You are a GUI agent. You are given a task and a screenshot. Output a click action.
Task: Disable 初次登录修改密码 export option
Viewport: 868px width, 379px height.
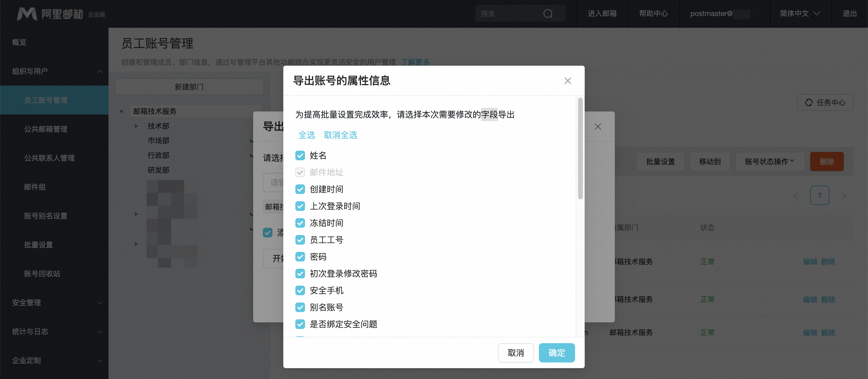click(300, 274)
